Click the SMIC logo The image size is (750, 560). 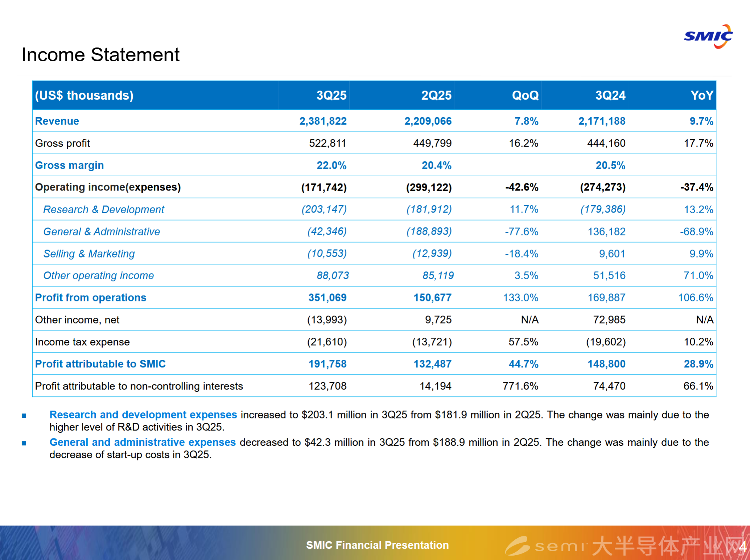tap(708, 37)
